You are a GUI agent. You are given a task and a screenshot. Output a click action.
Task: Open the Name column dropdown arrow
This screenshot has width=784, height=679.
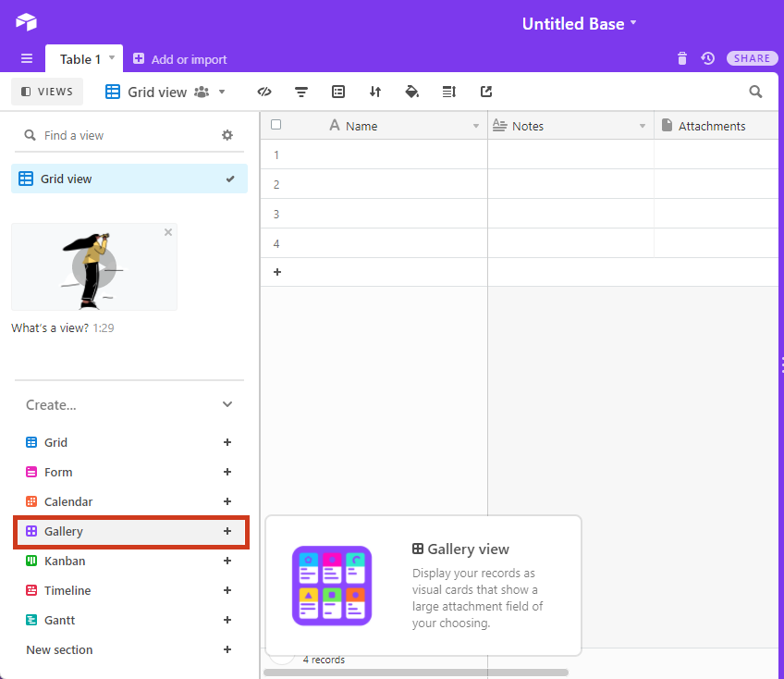pos(476,126)
